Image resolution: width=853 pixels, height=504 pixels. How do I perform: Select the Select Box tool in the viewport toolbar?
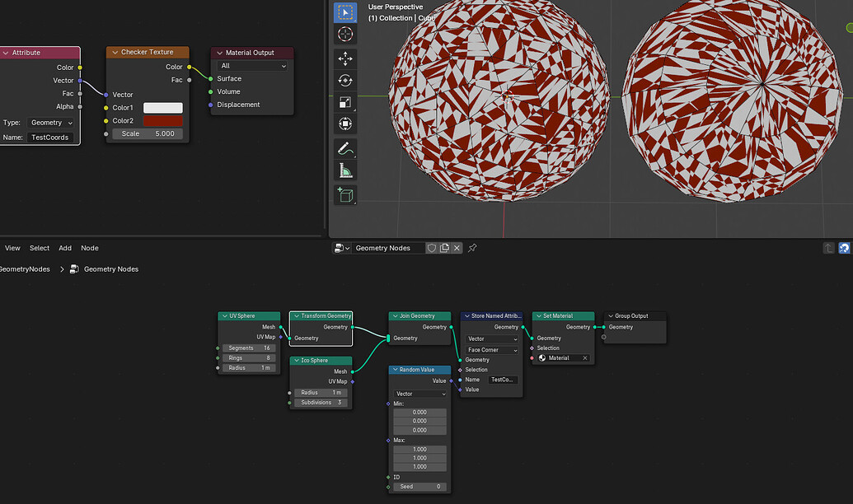coord(344,12)
